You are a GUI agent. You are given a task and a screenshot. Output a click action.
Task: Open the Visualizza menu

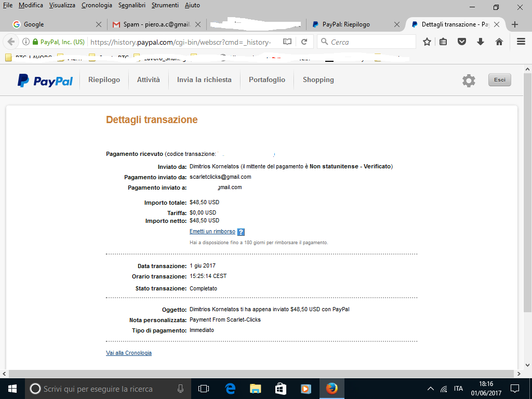pos(62,5)
